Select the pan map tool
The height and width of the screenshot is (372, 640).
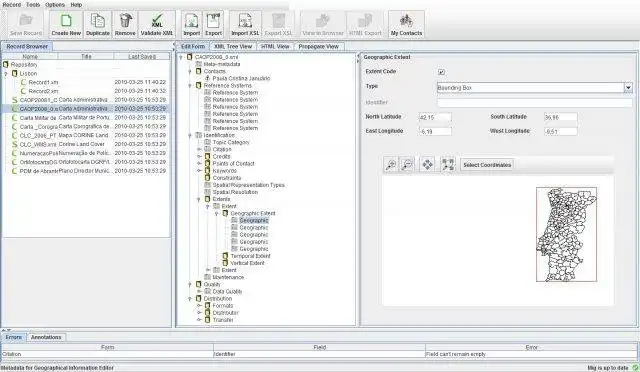pyautogui.click(x=427, y=165)
